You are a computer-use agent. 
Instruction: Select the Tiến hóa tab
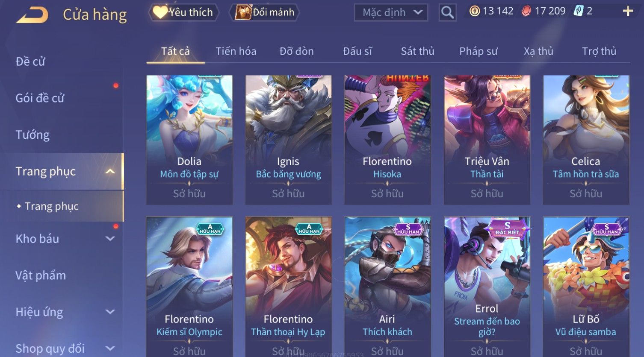(x=236, y=51)
